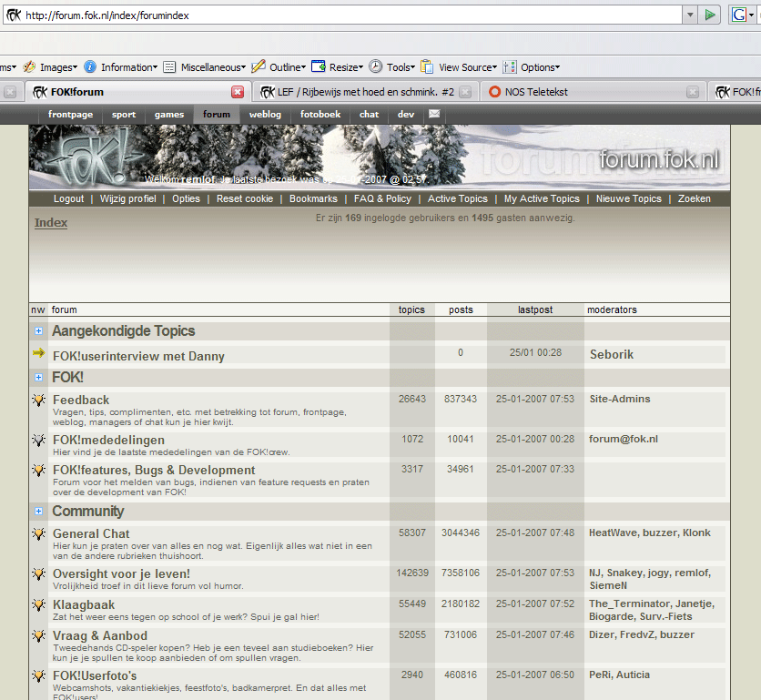Open the games section

(x=169, y=115)
